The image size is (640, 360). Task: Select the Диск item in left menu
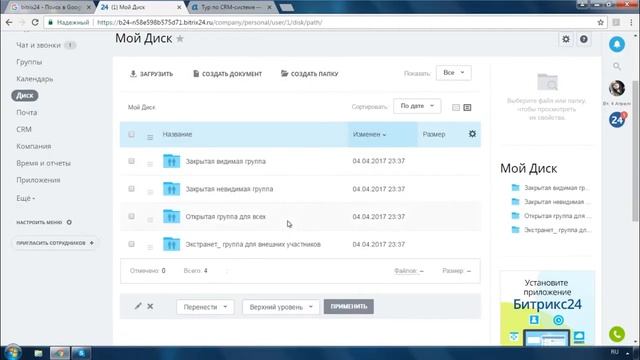25,96
